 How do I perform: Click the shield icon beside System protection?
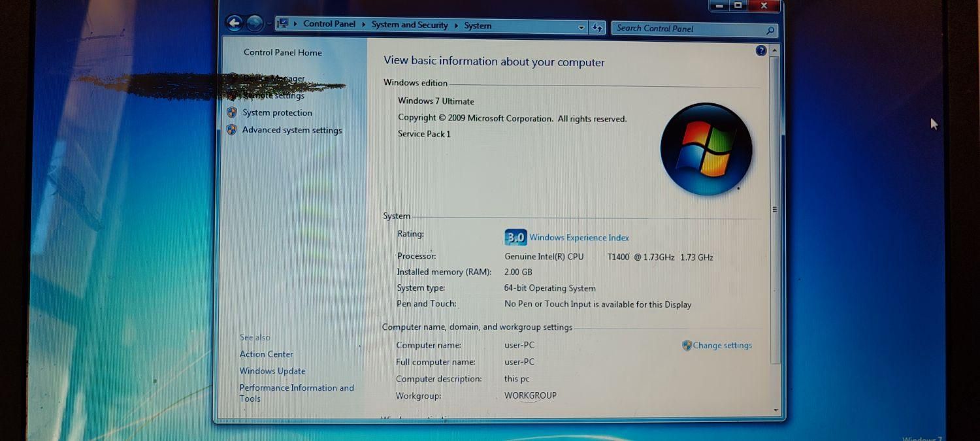pyautogui.click(x=231, y=112)
